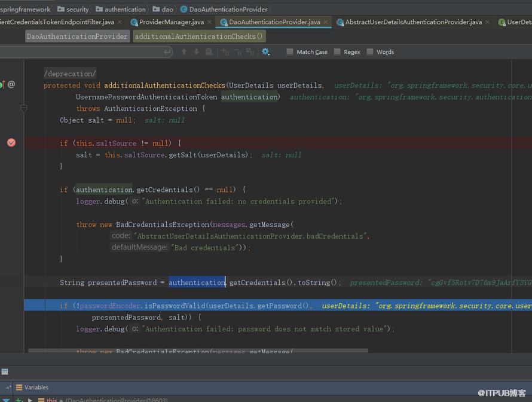Click the overriding-method gutter icon
532x402 pixels.
point(2,84)
